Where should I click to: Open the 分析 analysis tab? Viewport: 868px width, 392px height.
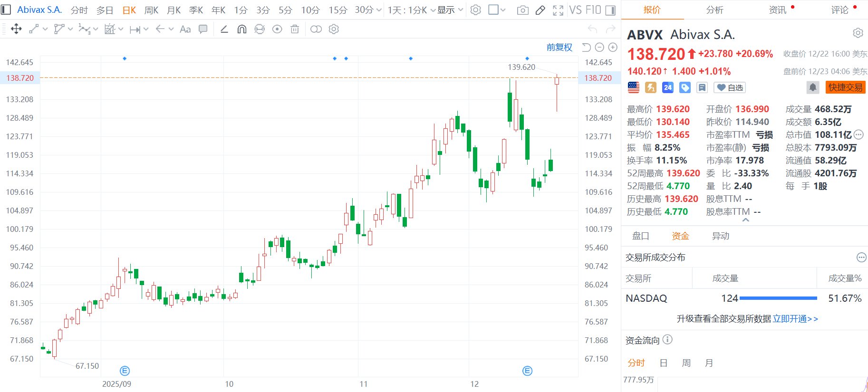714,10
